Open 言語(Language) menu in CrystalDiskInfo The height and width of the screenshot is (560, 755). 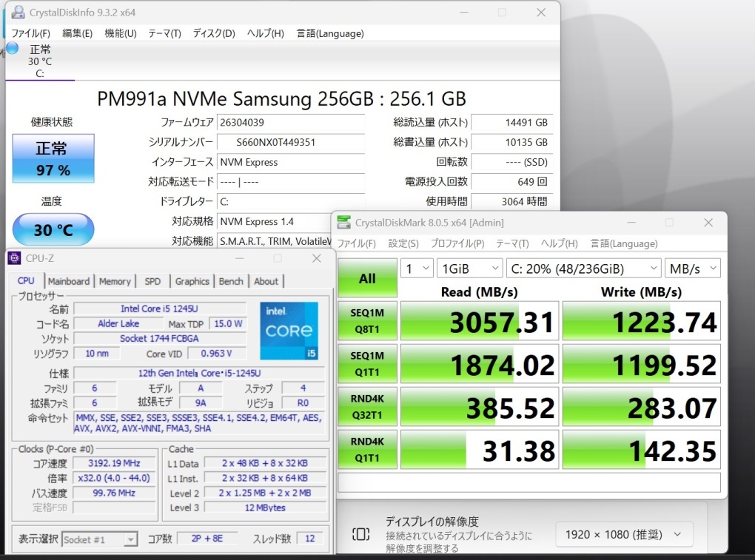click(330, 33)
